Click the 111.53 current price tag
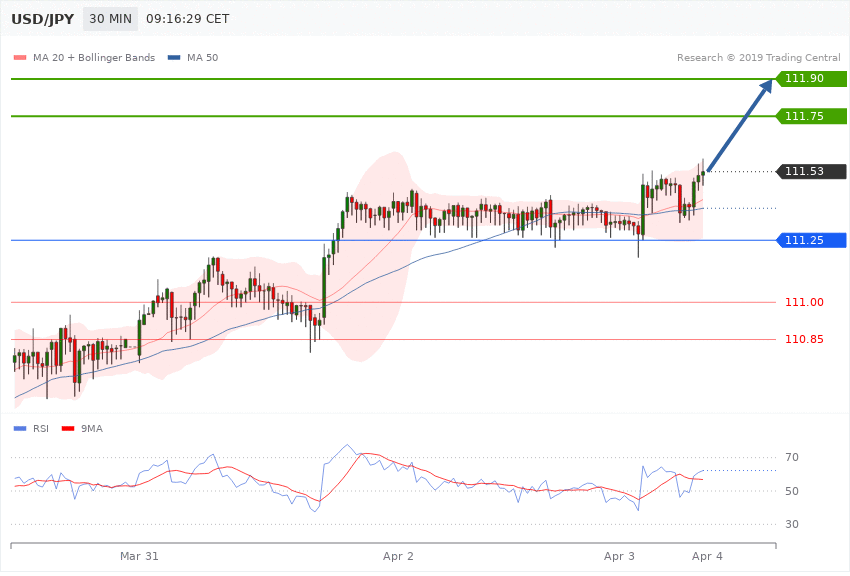 point(812,171)
